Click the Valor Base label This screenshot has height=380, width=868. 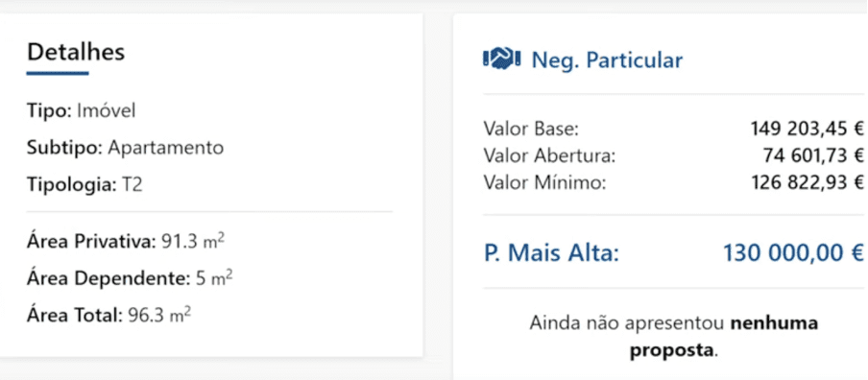531,130
